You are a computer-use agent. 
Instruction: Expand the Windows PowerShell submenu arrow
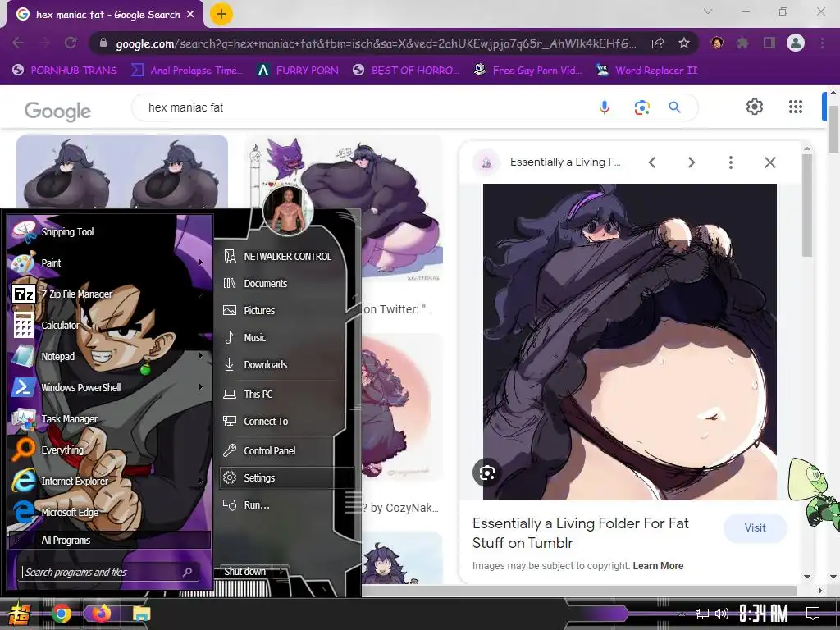pyautogui.click(x=201, y=387)
